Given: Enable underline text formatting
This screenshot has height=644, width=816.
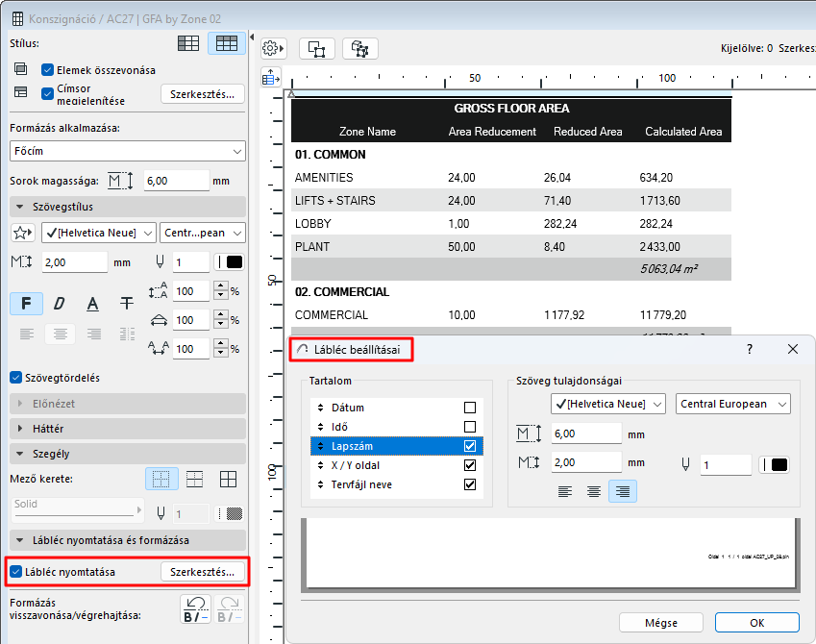Looking at the screenshot, I should click(x=92, y=304).
